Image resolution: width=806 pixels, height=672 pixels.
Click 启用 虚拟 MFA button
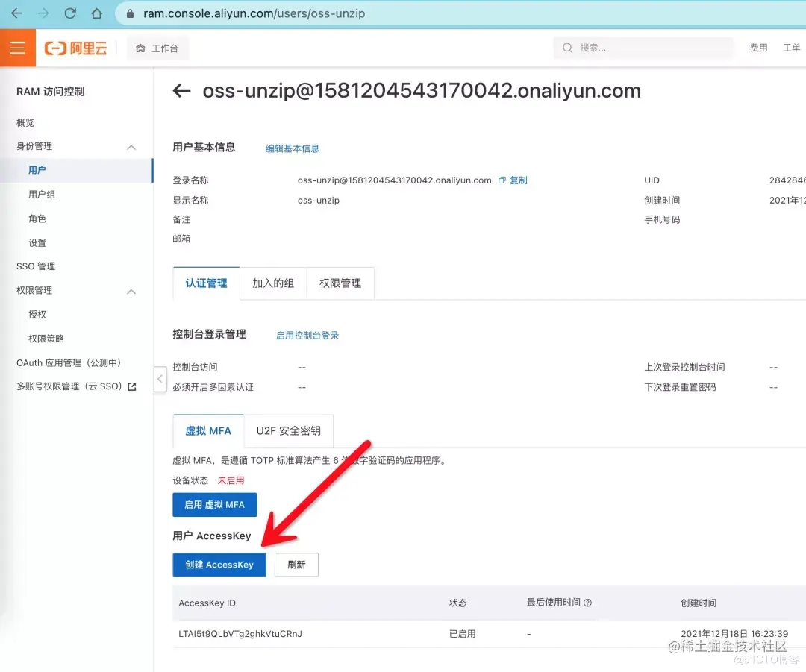(x=214, y=504)
